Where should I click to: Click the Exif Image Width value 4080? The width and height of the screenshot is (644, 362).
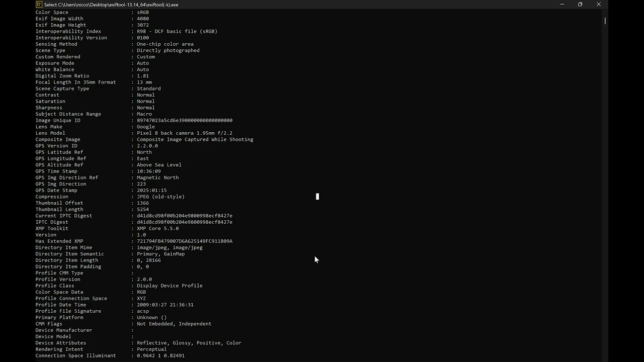[143, 19]
